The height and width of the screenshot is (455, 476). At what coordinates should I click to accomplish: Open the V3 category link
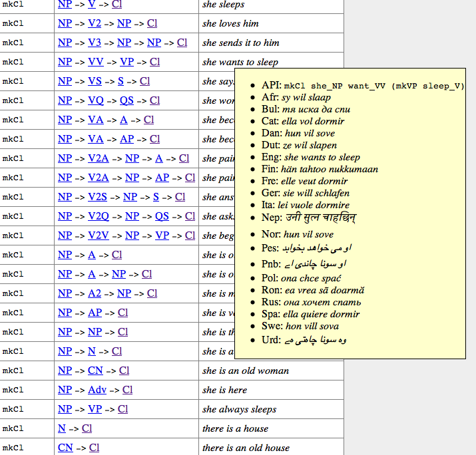95,43
